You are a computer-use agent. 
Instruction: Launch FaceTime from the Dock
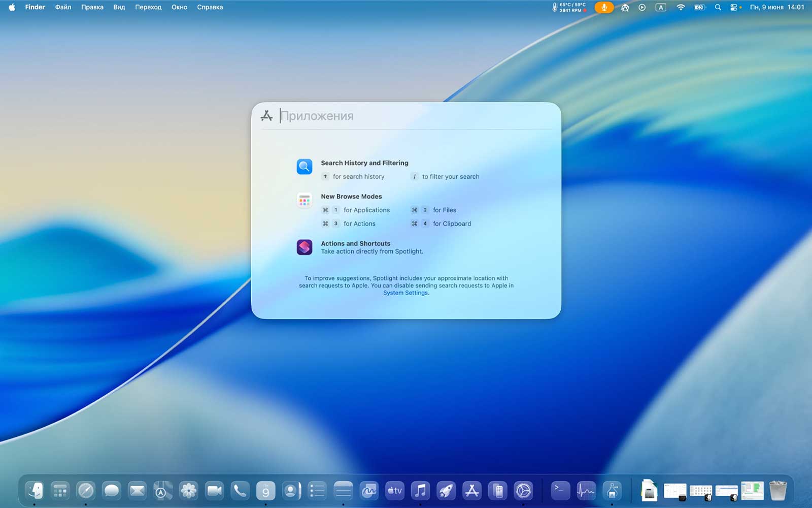[x=214, y=491]
